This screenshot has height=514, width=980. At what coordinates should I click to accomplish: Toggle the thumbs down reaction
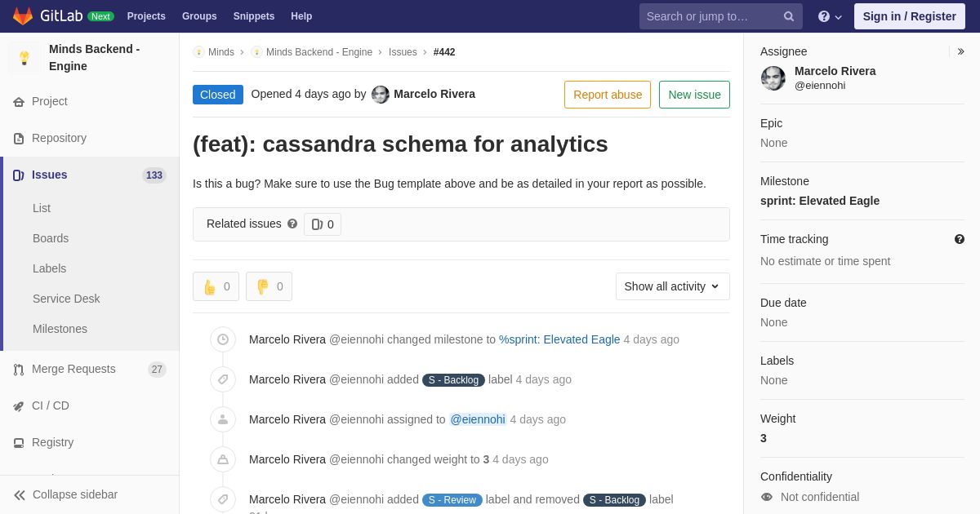[269, 286]
